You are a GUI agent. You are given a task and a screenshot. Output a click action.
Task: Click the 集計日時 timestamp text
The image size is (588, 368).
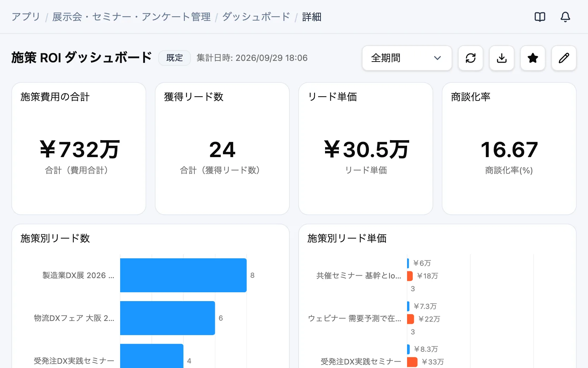(x=252, y=58)
